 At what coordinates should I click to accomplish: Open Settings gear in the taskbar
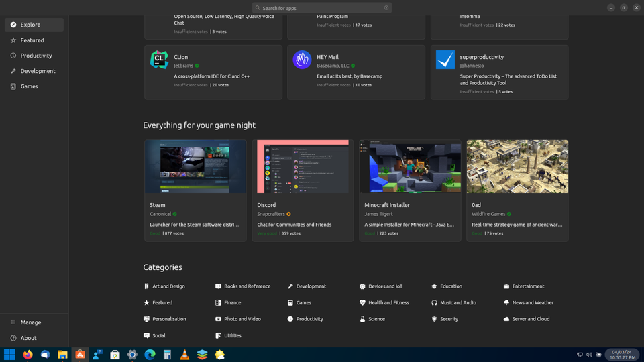coord(132,355)
